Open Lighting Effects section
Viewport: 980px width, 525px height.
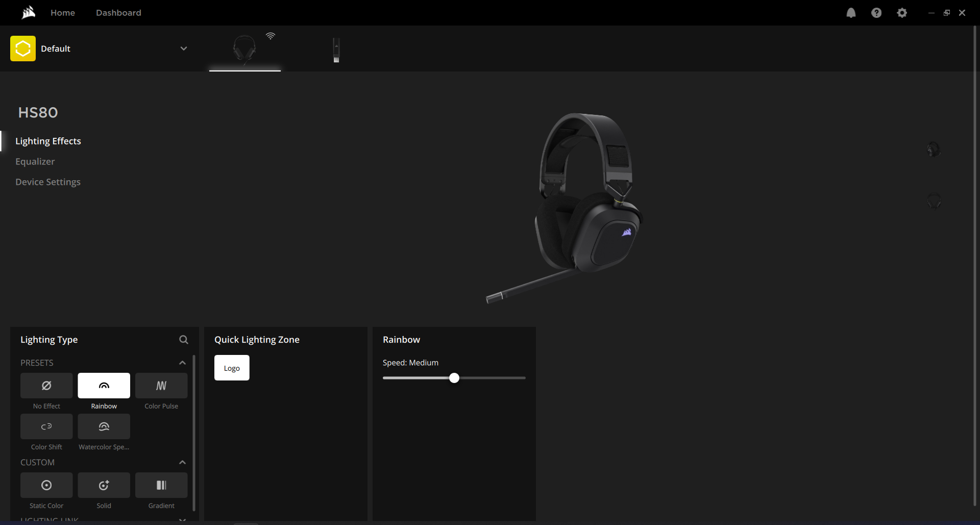coord(48,141)
